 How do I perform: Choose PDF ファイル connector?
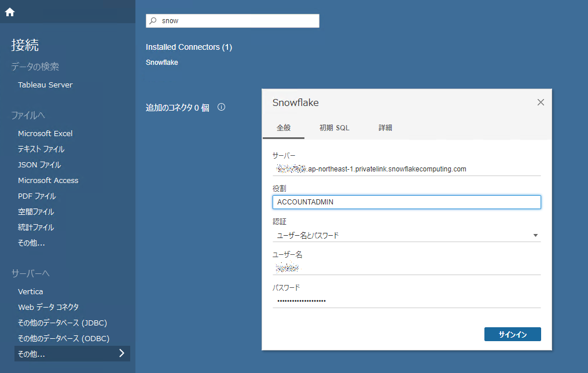click(37, 196)
